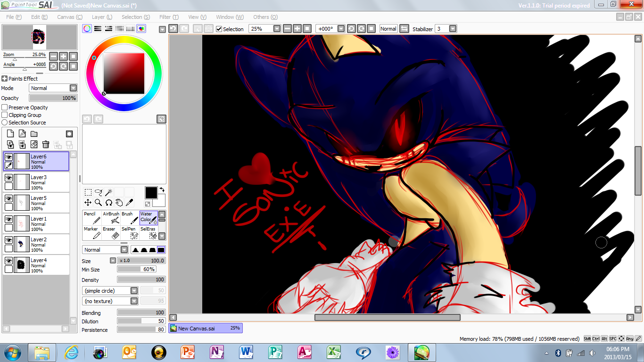Open the Layer menu
644x362 pixels.
102,17
